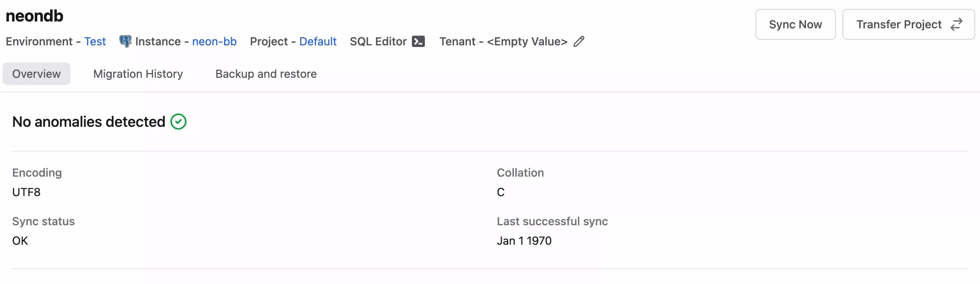The width and height of the screenshot is (980, 284).
Task: Click the Last successful sync date
Action: [x=524, y=241]
